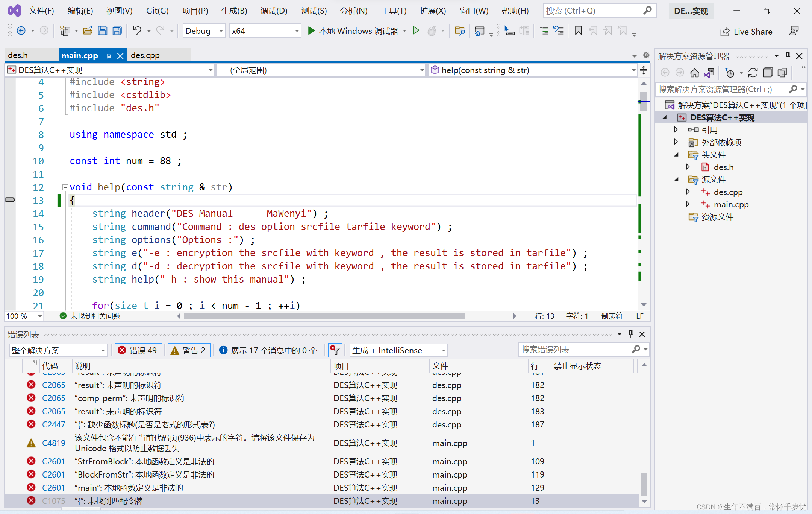812x514 pixels.
Task: Start without debugging using the green outline arrow
Action: (416, 31)
